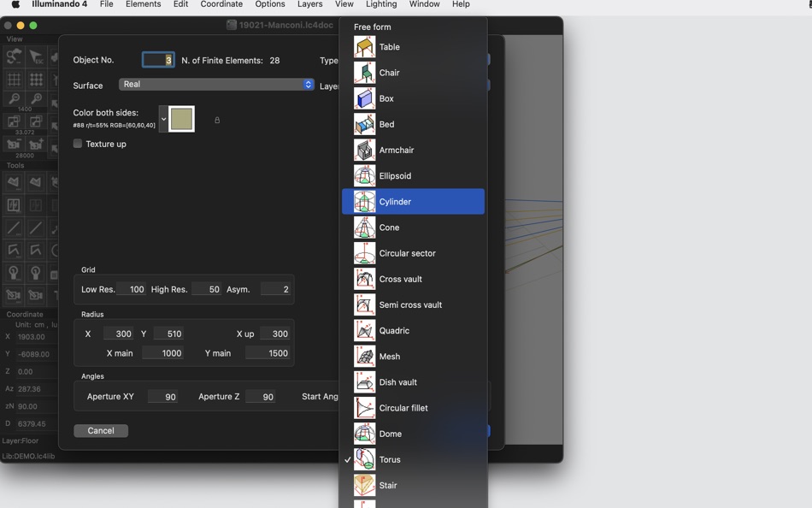Click the ESC arrow pointer tool
The width and height of the screenshot is (812, 508).
[36, 56]
